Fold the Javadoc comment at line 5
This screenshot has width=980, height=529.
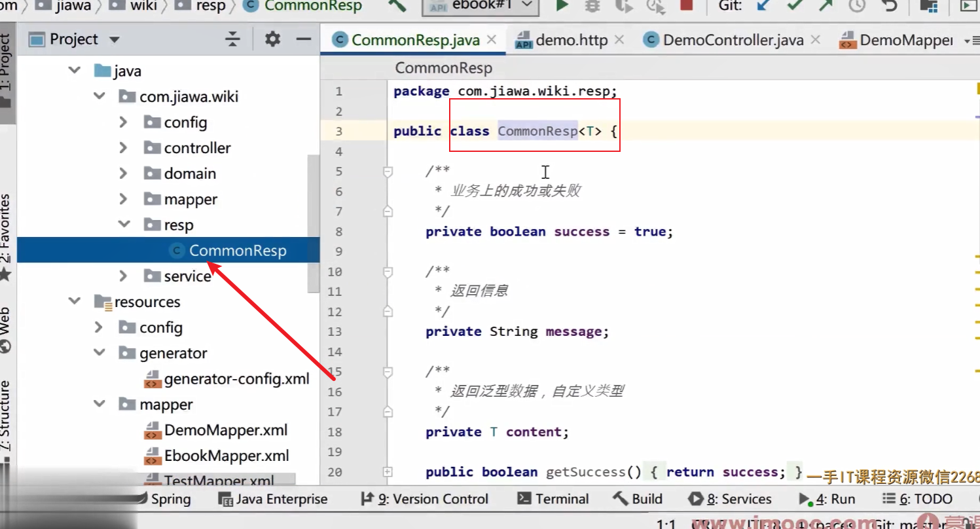[x=388, y=172]
